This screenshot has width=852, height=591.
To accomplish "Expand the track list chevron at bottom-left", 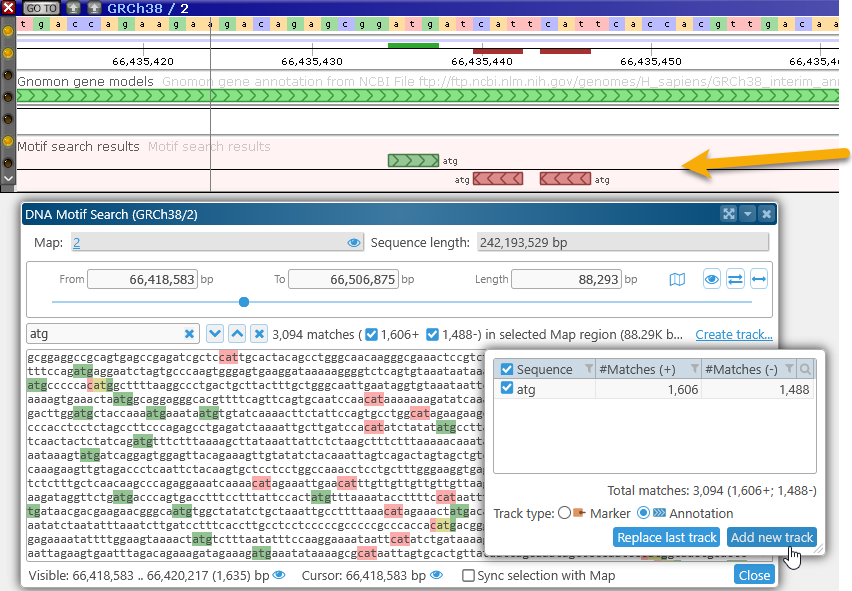I will (x=8, y=178).
